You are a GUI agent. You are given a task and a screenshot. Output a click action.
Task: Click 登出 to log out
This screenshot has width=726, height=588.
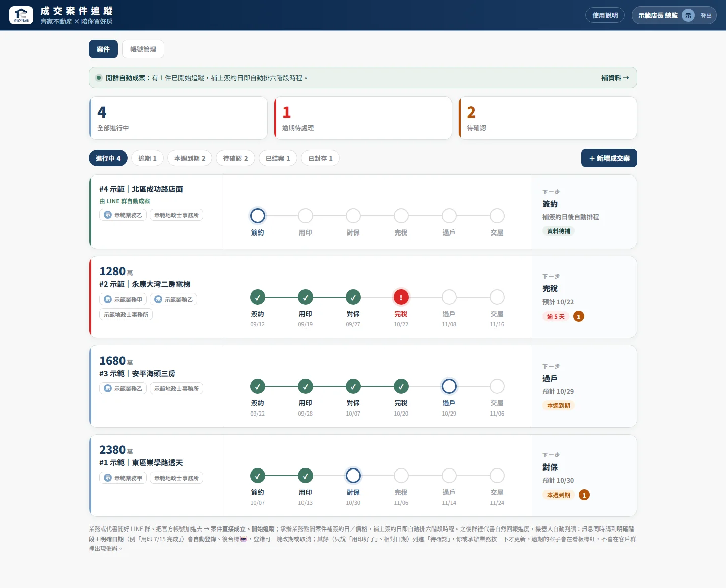click(x=706, y=16)
